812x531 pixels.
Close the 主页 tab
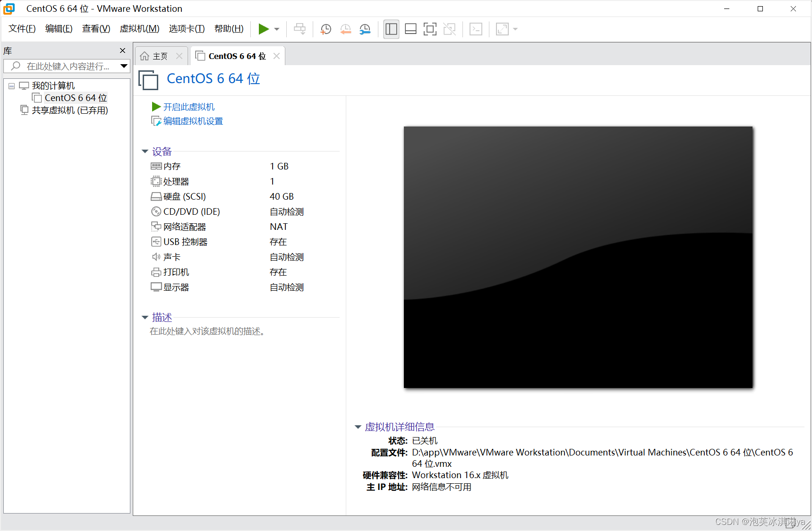179,56
